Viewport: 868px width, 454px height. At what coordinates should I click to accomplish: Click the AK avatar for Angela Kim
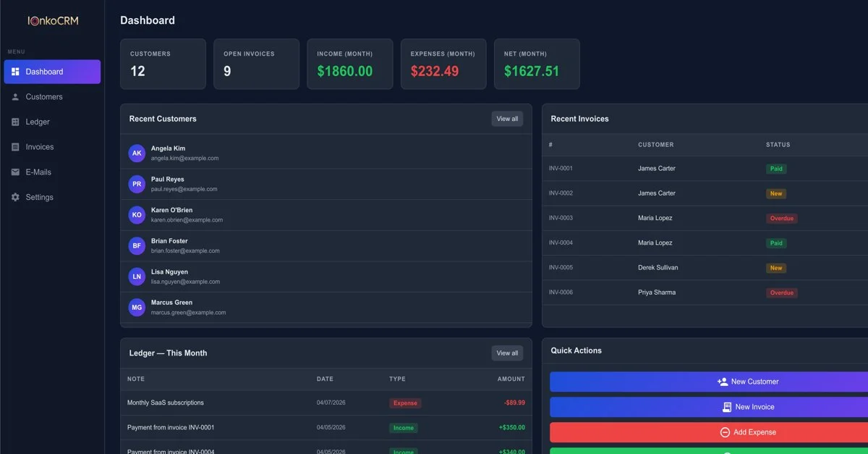137,153
